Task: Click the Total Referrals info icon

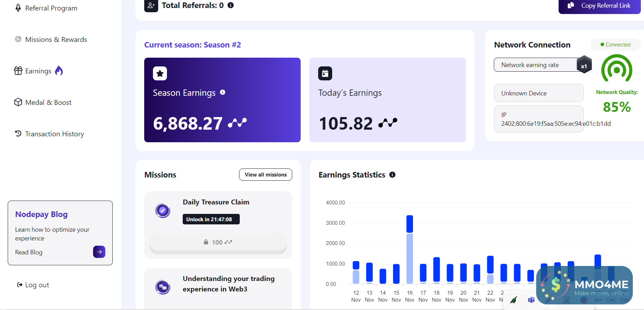Action: (x=231, y=5)
